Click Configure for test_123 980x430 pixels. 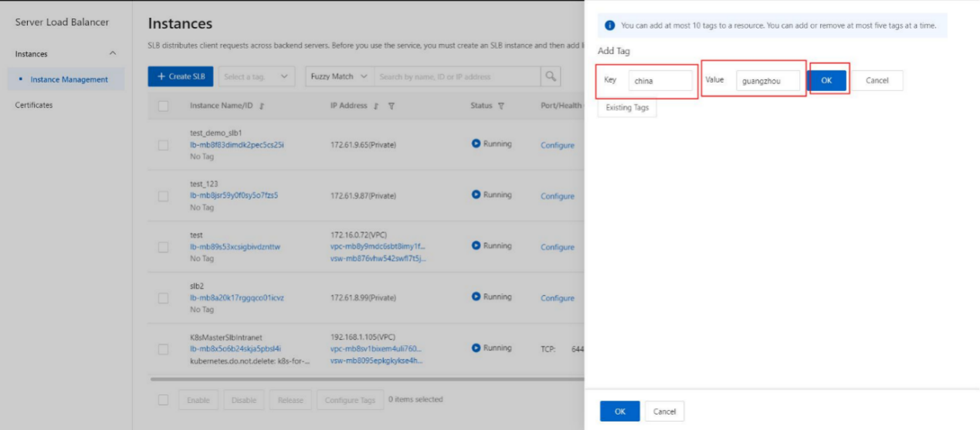[x=558, y=196]
